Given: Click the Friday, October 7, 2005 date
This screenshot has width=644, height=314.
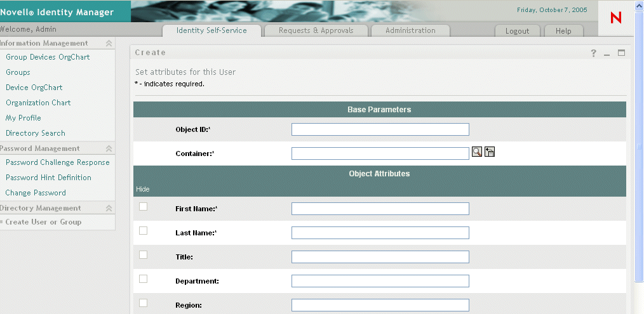Looking at the screenshot, I should point(552,10).
